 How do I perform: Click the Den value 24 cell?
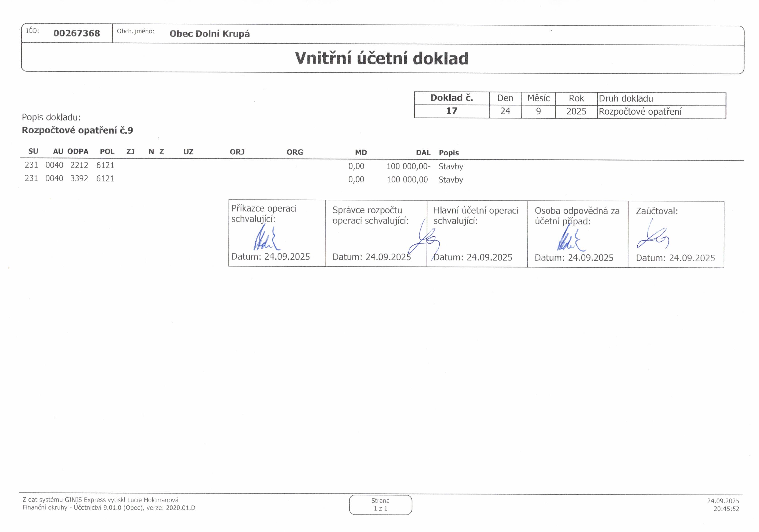click(x=505, y=111)
